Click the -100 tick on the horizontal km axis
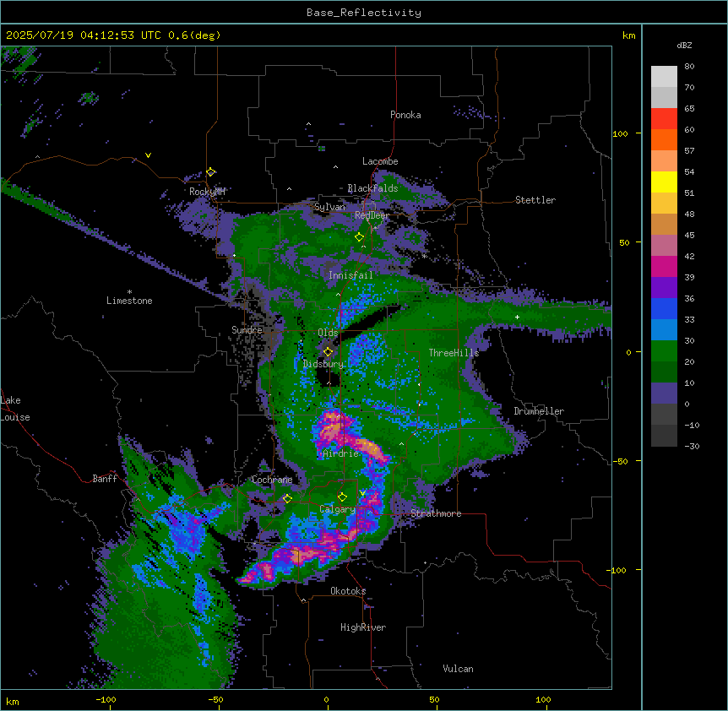This screenshot has height=711, width=728. click(106, 699)
